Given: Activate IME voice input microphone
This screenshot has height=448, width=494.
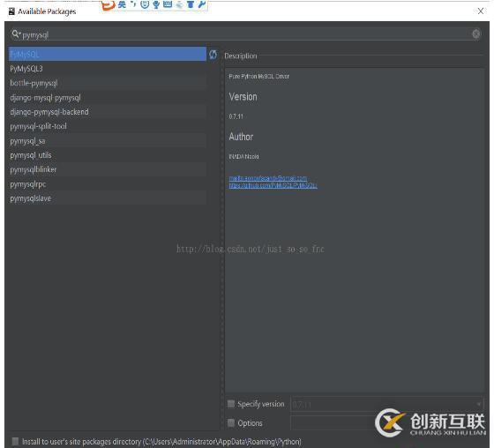Looking at the screenshot, I should [x=156, y=4].
